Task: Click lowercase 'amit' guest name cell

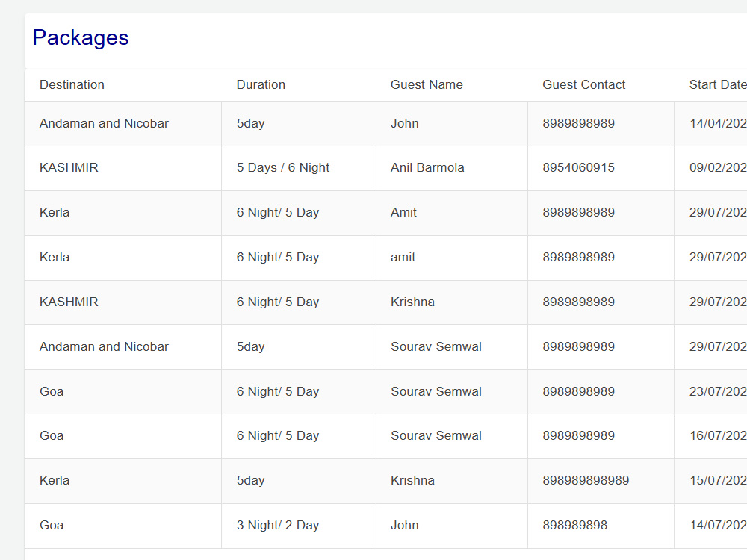Action: (452, 258)
